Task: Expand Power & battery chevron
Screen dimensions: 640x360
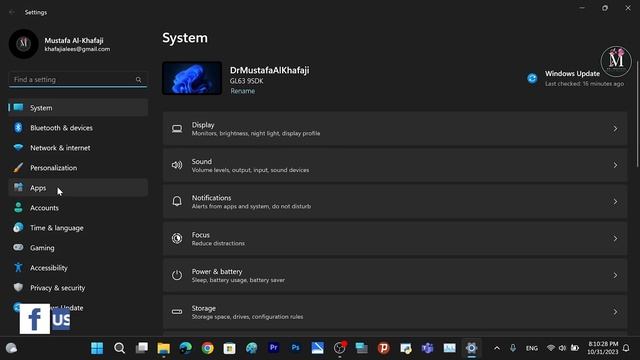Action: 615,276
